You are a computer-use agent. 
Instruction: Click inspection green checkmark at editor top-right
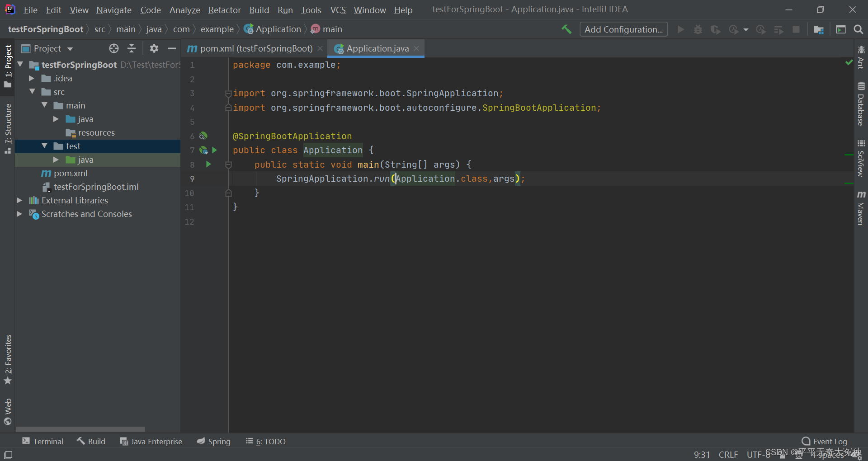click(x=849, y=62)
